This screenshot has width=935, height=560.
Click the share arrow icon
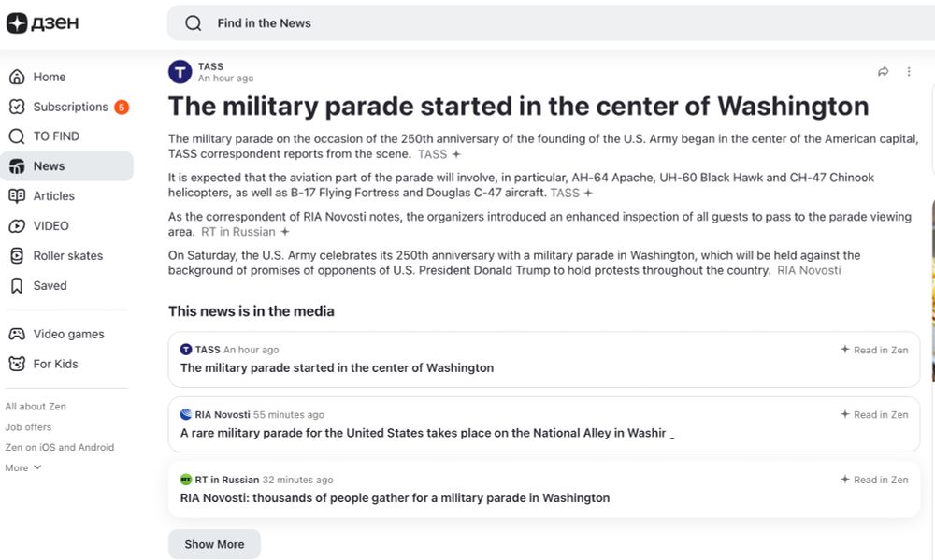pyautogui.click(x=884, y=72)
